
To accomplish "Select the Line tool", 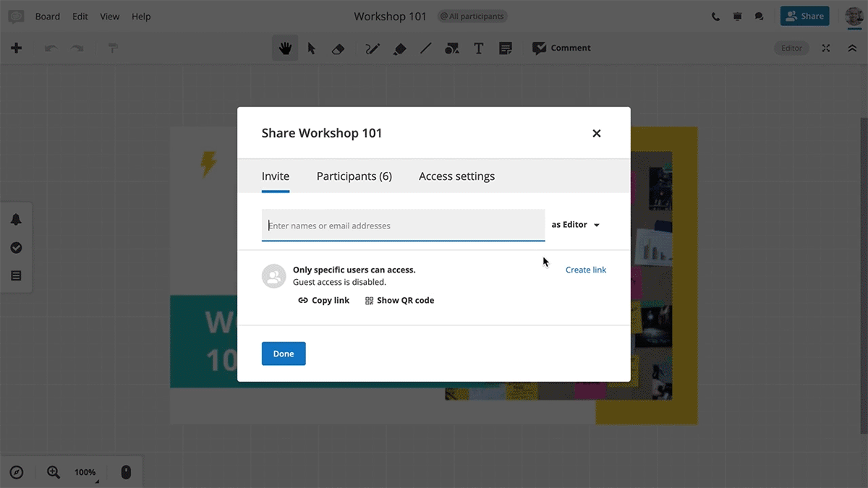I will tap(426, 48).
